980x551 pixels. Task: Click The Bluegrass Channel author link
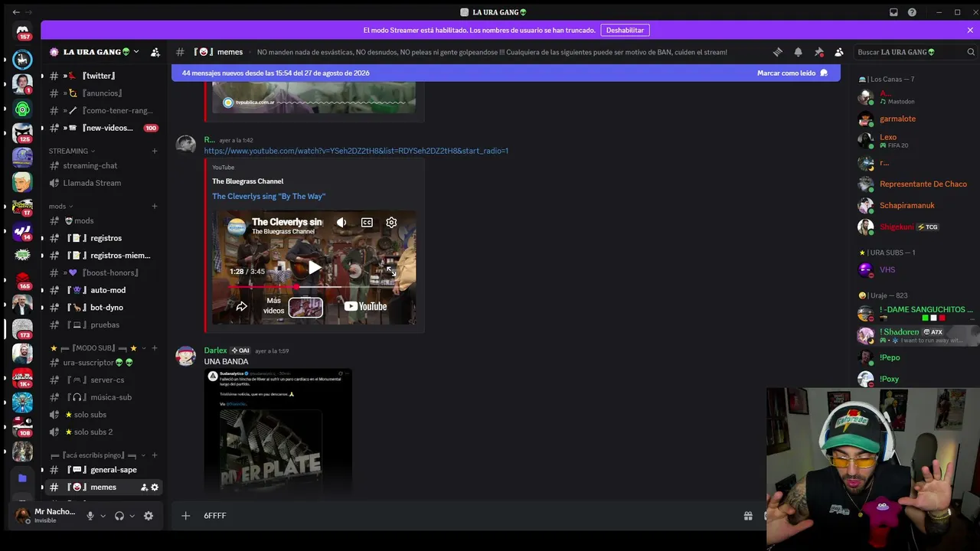click(247, 181)
